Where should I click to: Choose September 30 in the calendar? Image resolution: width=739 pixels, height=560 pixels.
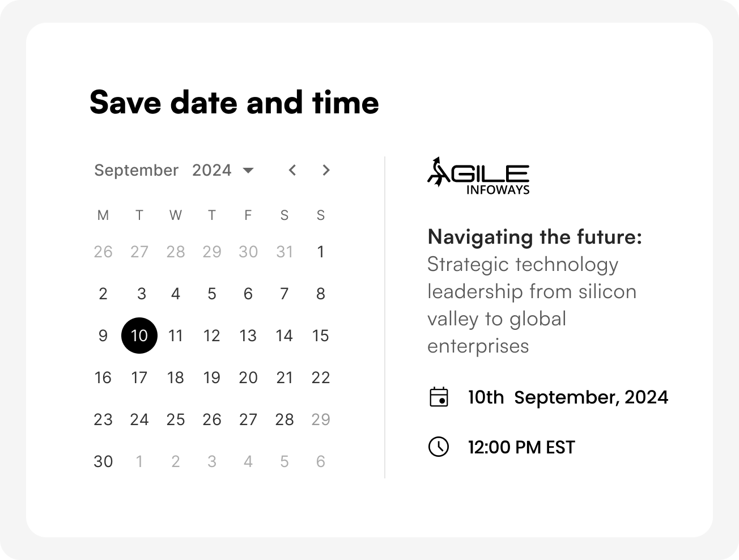coord(103,461)
